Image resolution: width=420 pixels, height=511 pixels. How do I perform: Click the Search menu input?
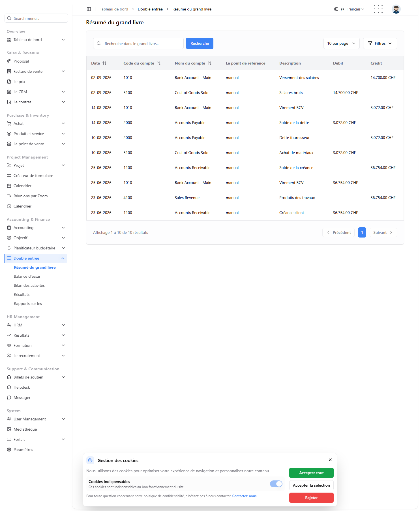click(x=36, y=18)
